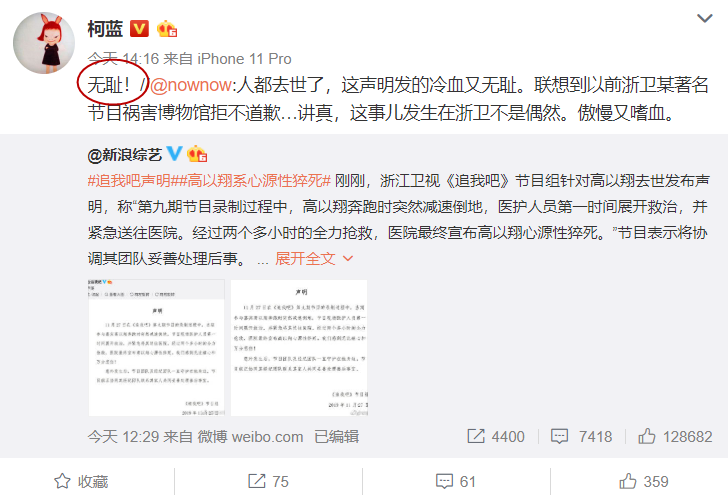The image size is (728, 500).
Task: Click the 收藏 star to favorite post
Action: [x=81, y=481]
